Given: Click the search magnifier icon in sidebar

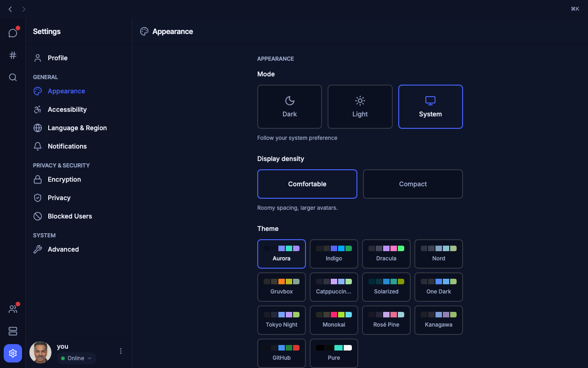Looking at the screenshot, I should [x=13, y=77].
